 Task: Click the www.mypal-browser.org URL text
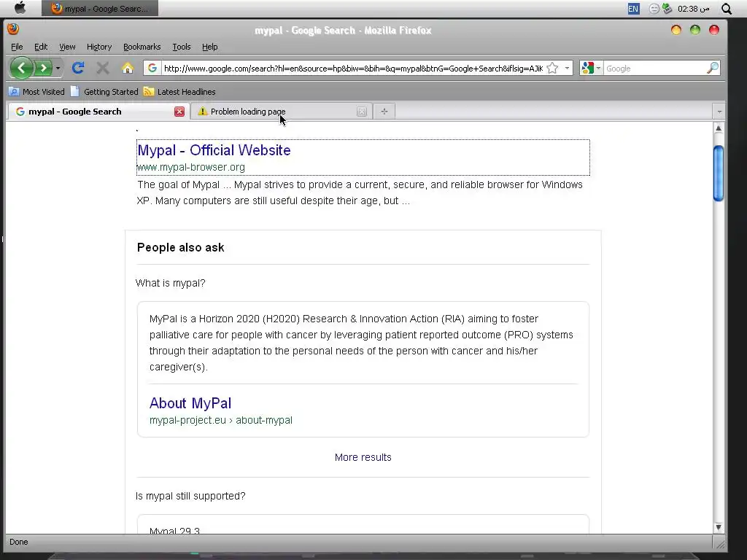tap(190, 167)
